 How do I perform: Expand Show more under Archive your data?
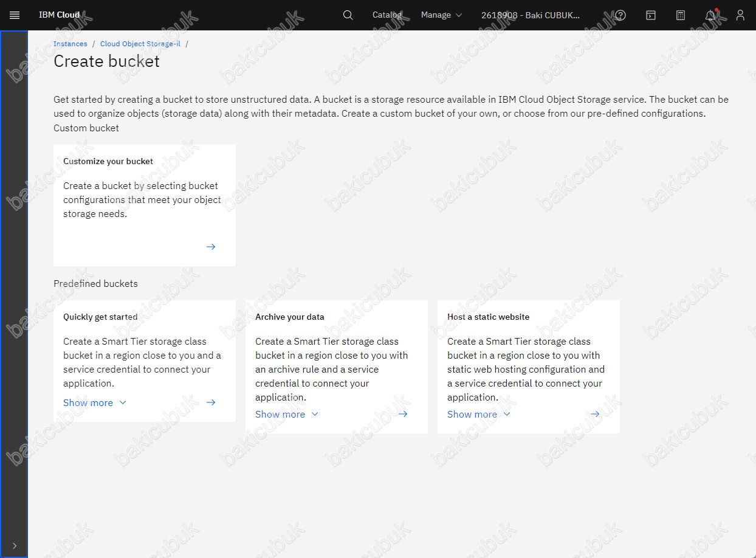click(287, 414)
